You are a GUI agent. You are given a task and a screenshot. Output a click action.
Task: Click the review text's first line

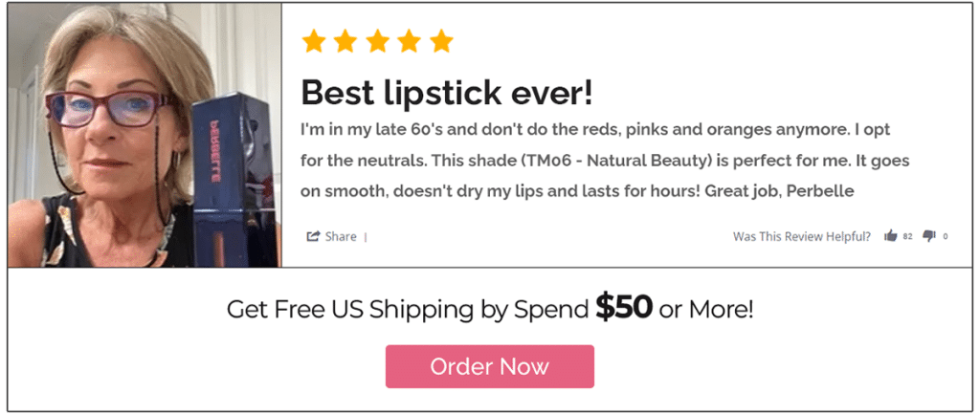595,128
